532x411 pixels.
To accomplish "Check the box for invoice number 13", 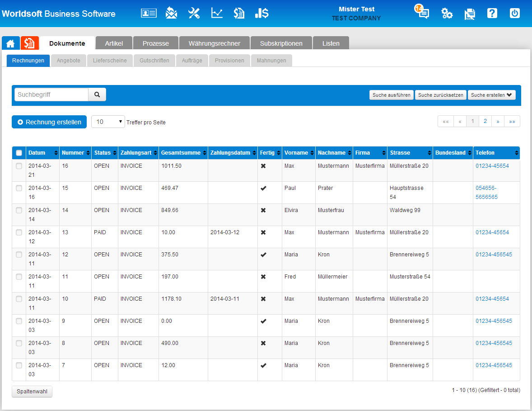I will point(19,232).
